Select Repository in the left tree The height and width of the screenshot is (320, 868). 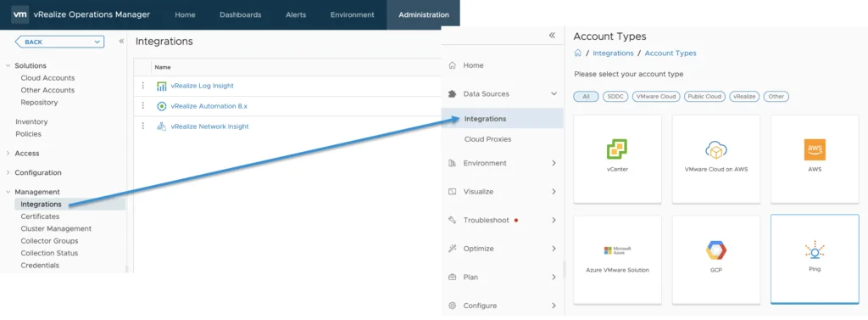pyautogui.click(x=39, y=103)
